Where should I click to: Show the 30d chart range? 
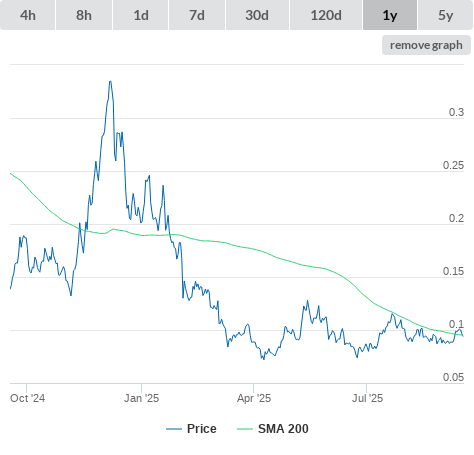pyautogui.click(x=257, y=15)
